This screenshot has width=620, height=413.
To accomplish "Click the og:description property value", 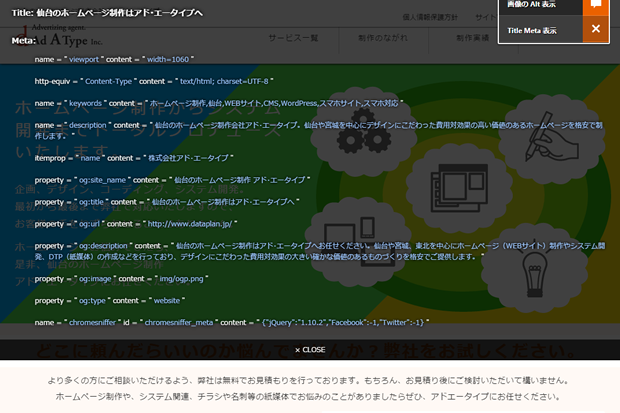I will click(x=103, y=246).
